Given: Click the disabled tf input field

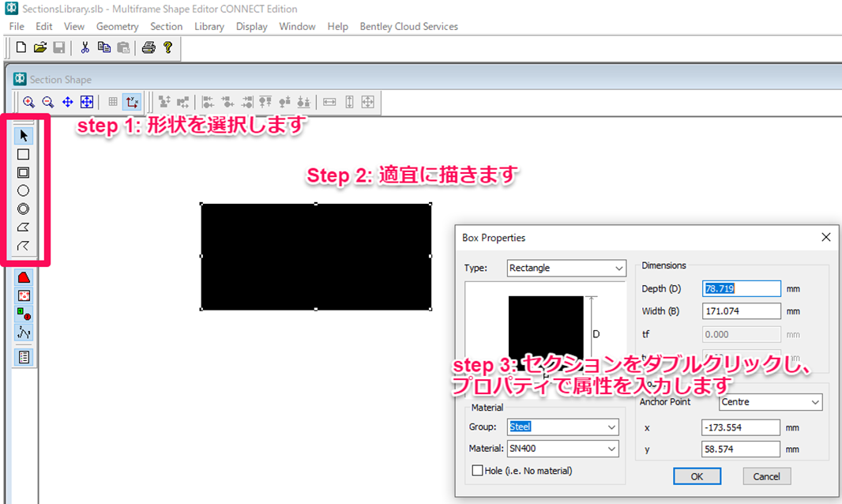Looking at the screenshot, I should pyautogui.click(x=741, y=334).
